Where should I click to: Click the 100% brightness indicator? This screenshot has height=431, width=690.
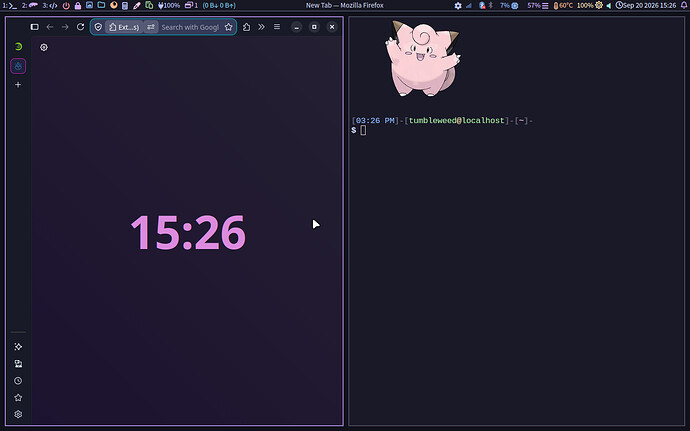(x=590, y=6)
